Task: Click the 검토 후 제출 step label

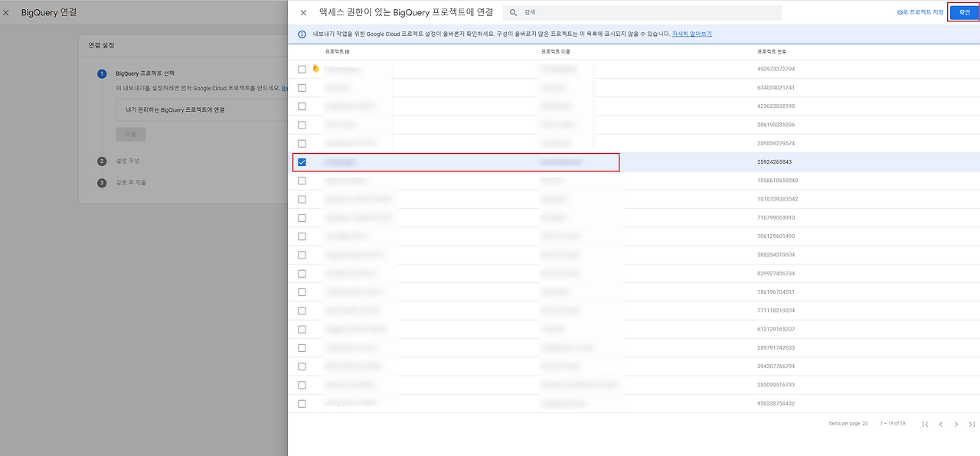Action: click(131, 183)
